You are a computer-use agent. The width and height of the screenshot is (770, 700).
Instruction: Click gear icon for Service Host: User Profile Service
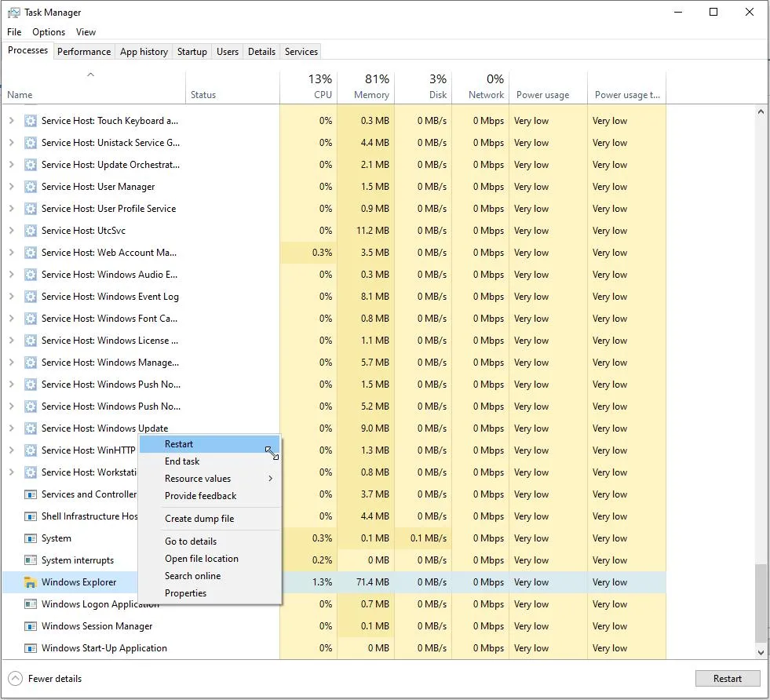pos(31,209)
